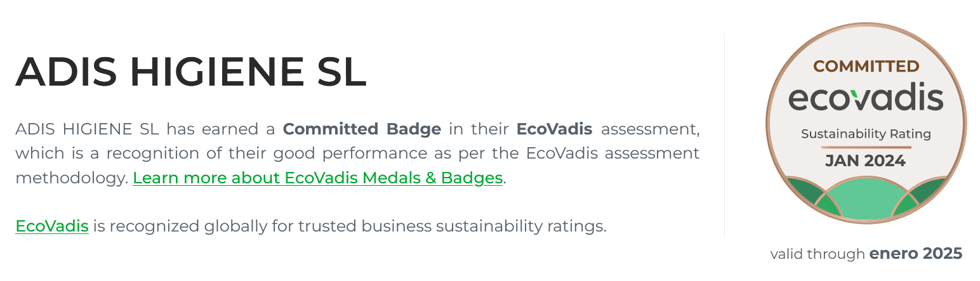Viewport: 980px width, 281px height.
Task: Open the Learn more about EcoVadis Medals & Badges link
Action: (x=317, y=178)
